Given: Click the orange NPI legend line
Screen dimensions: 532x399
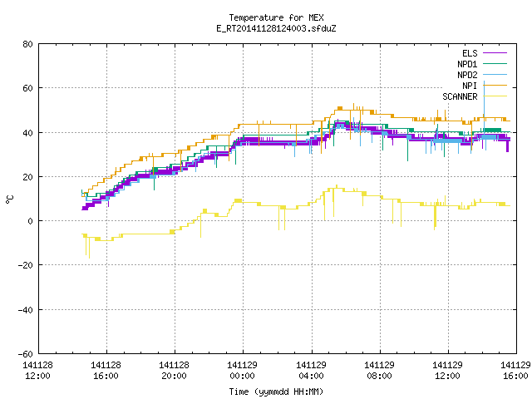Looking at the screenshot, I should 495,85.
